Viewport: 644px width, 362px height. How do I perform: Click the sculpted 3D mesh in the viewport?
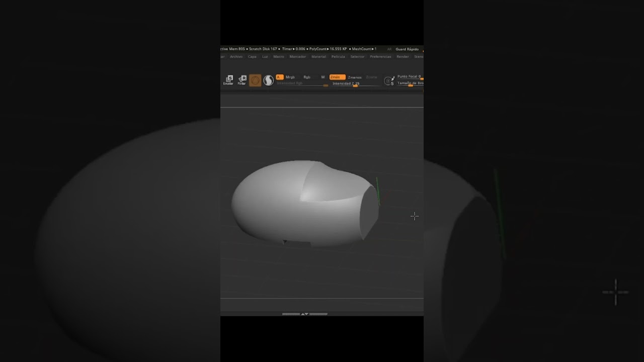pyautogui.click(x=305, y=204)
